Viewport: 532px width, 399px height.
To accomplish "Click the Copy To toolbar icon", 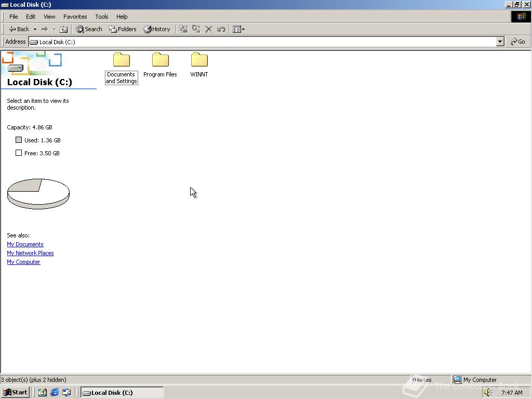I will [196, 29].
